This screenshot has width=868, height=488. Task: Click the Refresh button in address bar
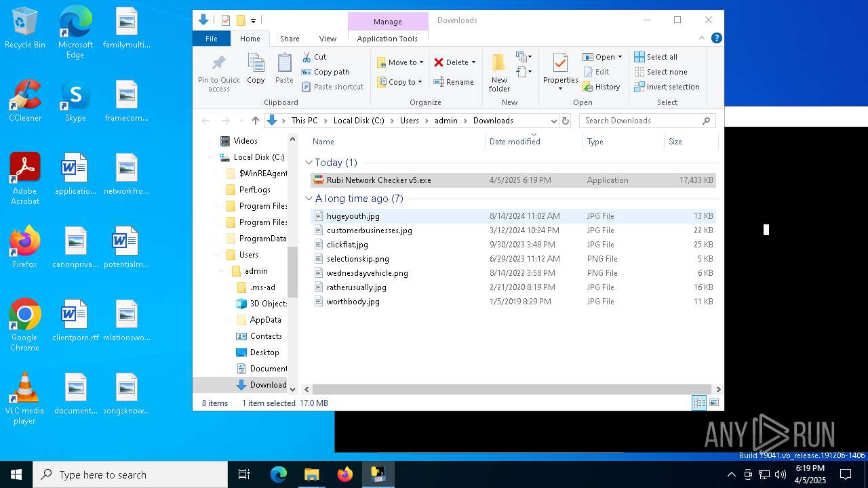pos(566,121)
